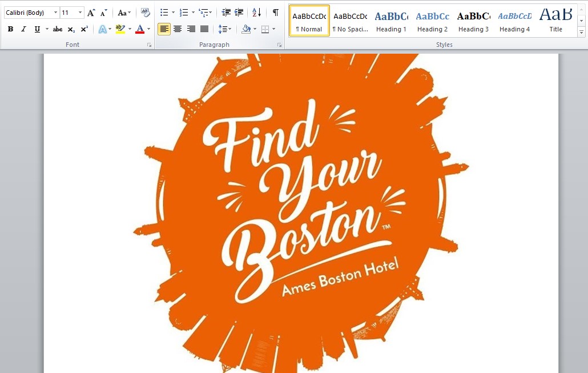
Task: Apply yellow text highlight color
Action: pos(120,29)
